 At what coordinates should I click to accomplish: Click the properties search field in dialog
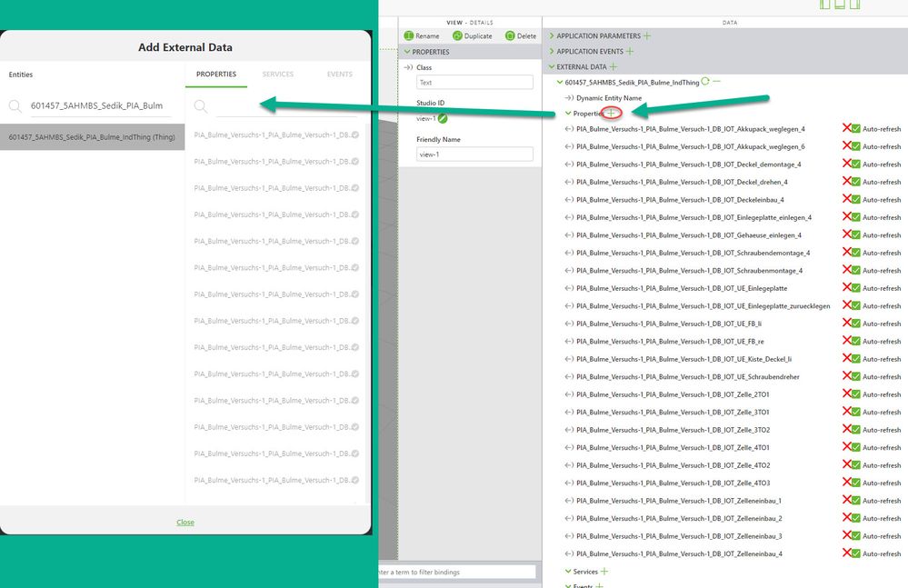[286, 106]
